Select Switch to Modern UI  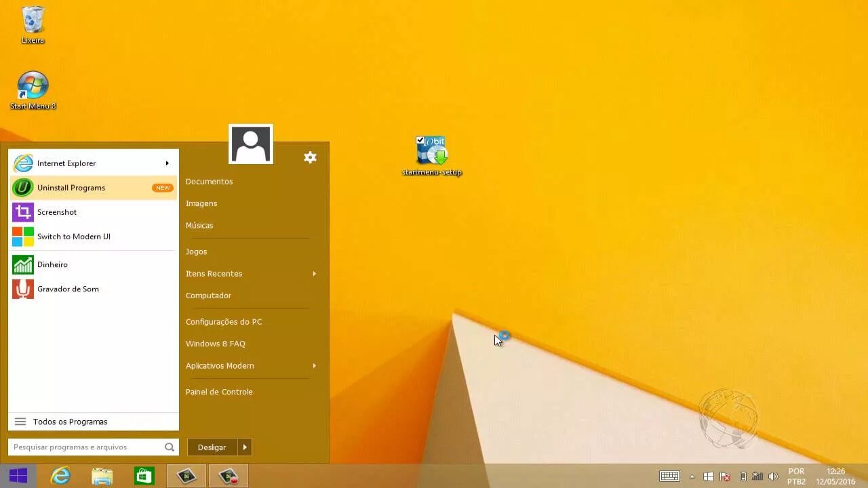(x=94, y=237)
